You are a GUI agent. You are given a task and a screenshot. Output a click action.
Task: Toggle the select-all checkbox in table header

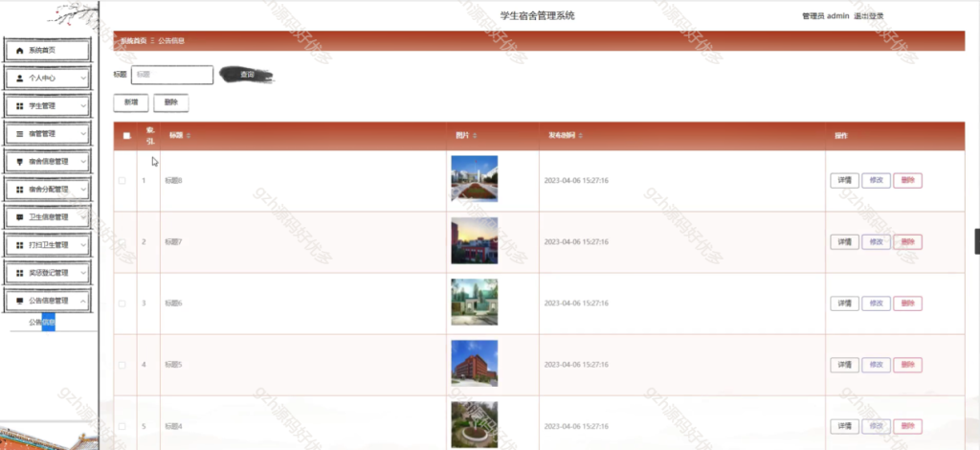coord(126,136)
